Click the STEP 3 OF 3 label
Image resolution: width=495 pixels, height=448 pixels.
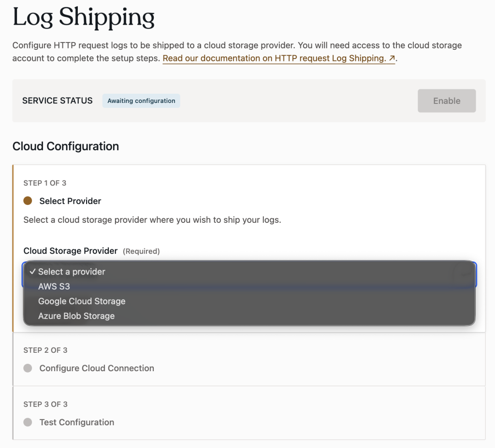[45, 405]
